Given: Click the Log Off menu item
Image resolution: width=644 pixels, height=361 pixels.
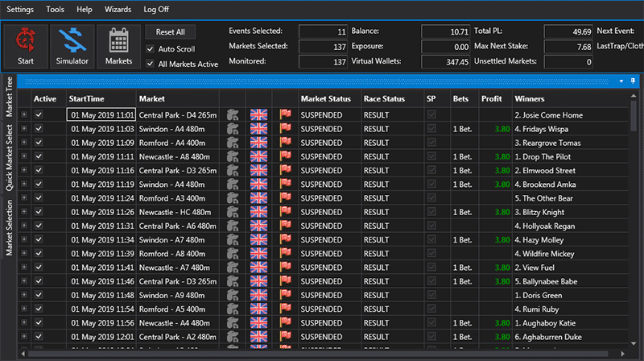Looking at the screenshot, I should [156, 10].
